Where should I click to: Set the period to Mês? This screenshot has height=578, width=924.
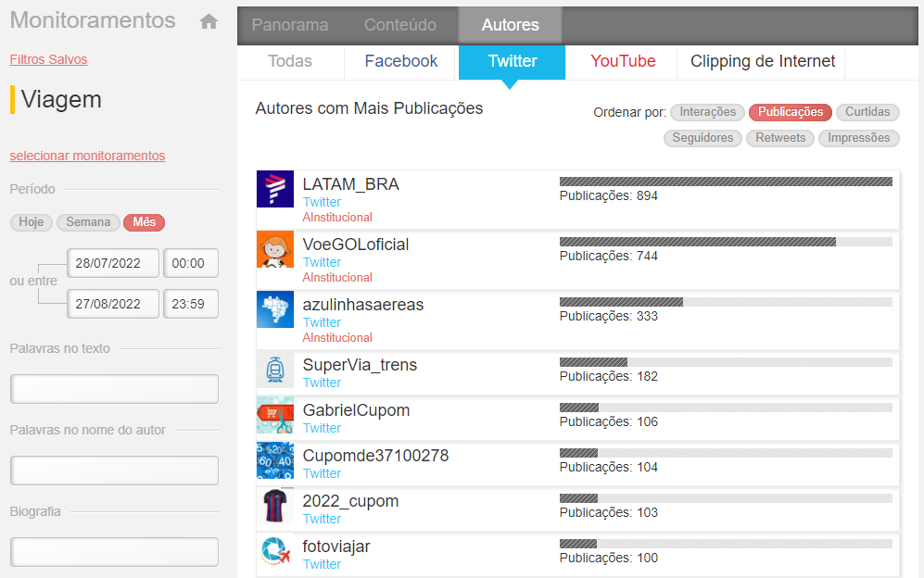click(144, 222)
